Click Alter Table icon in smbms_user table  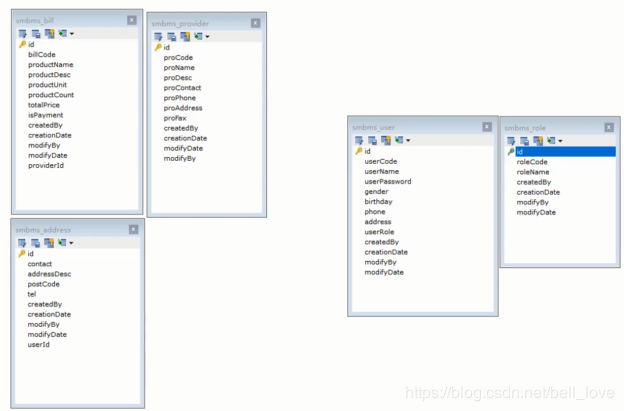[x=359, y=140]
